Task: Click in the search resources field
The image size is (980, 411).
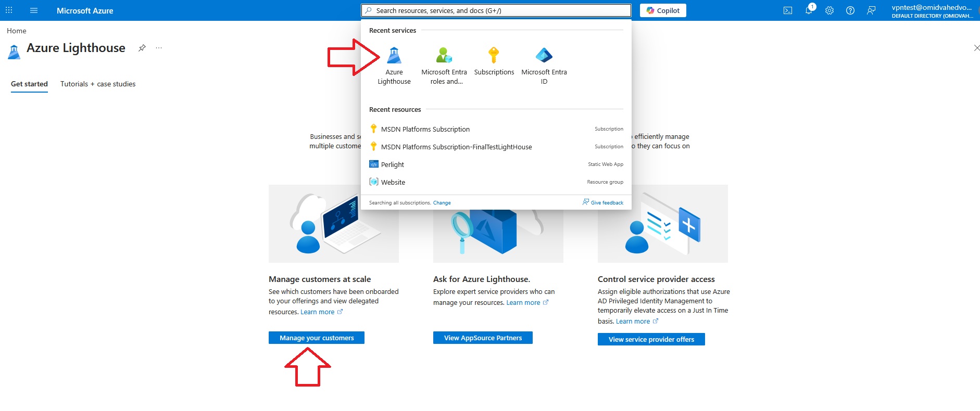Action: click(x=496, y=10)
